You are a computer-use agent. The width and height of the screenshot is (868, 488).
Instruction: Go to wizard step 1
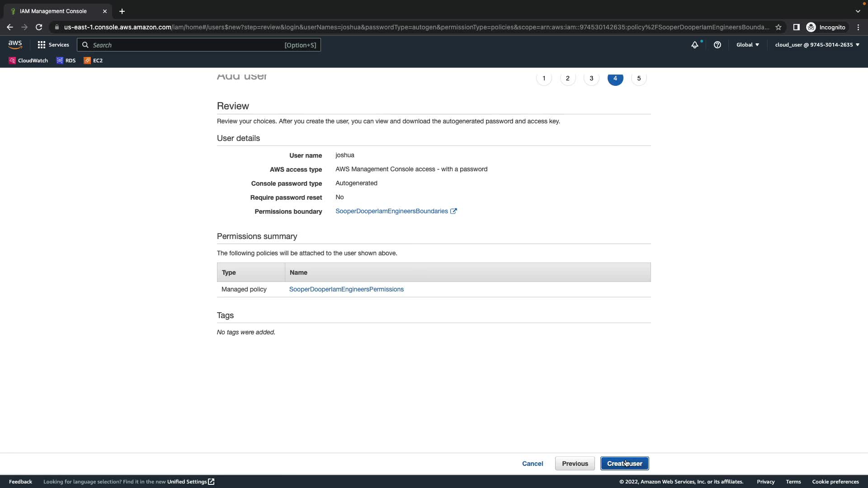pyautogui.click(x=544, y=78)
